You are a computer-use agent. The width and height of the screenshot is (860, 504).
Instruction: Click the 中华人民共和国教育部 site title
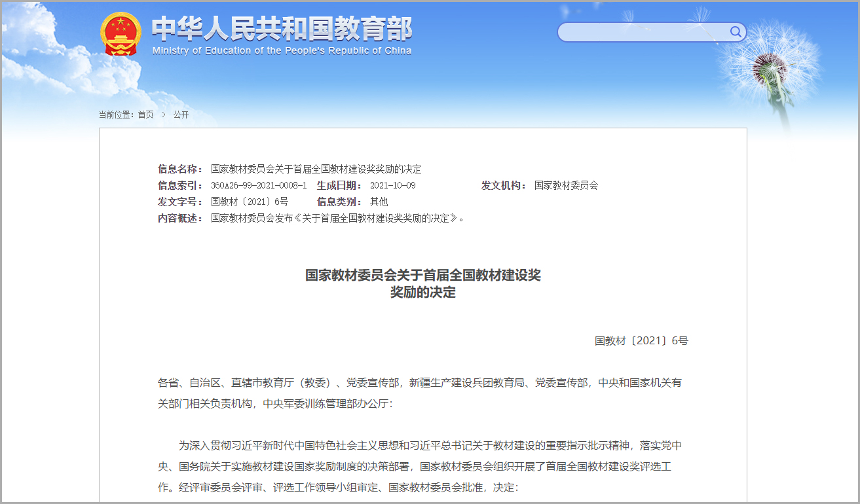point(282,29)
